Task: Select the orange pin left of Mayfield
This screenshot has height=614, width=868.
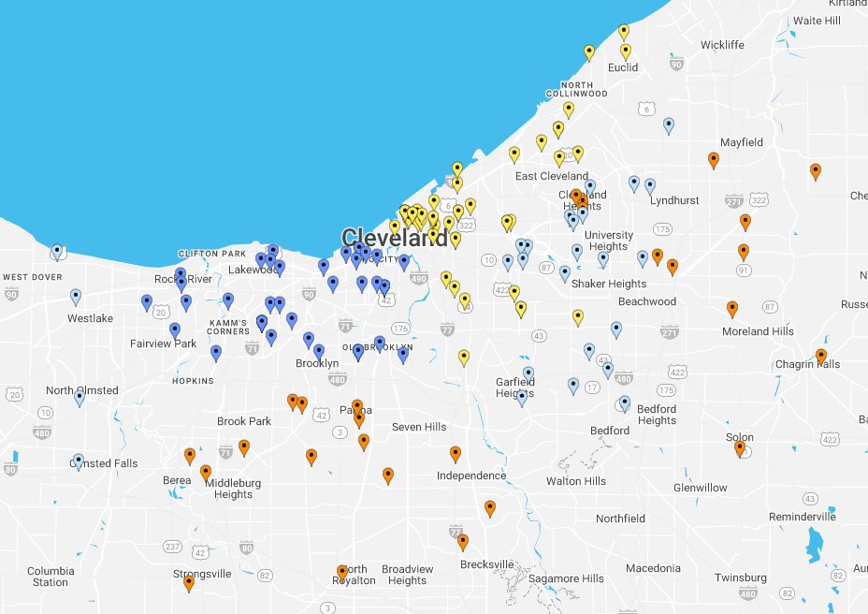Action: pyautogui.click(x=714, y=160)
